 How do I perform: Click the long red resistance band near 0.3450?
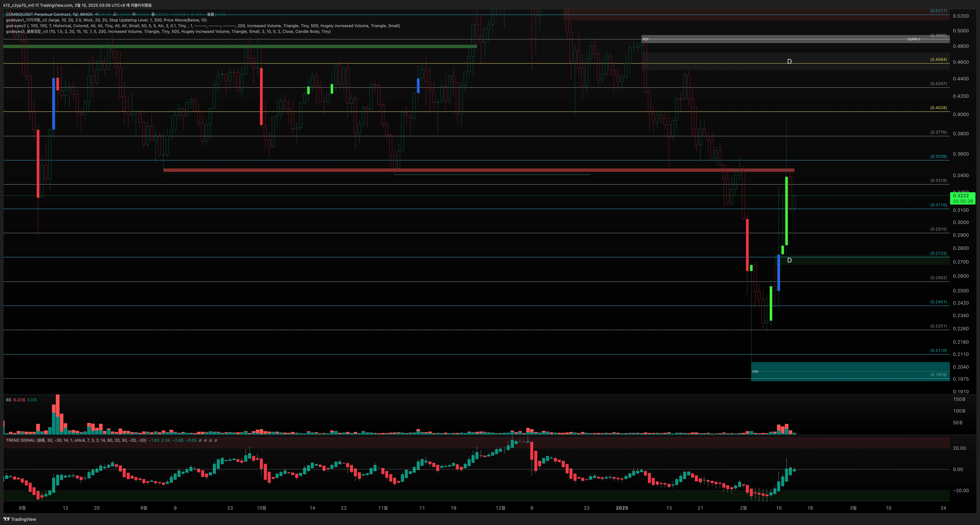tap(479, 170)
